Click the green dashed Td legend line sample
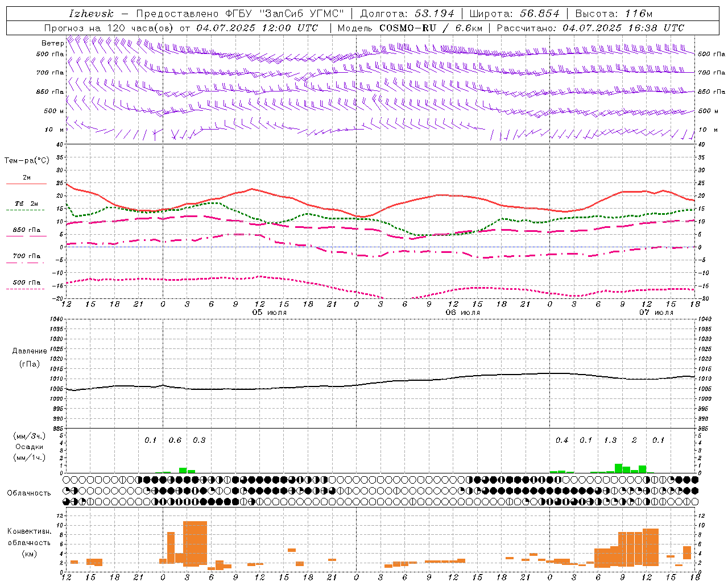The height and width of the screenshot is (582, 728). point(27,210)
